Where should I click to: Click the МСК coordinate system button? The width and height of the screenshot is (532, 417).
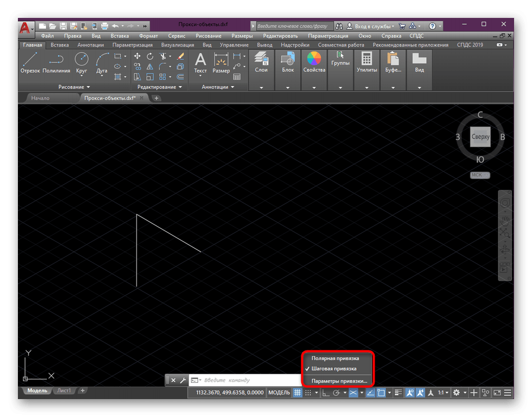coord(480,175)
